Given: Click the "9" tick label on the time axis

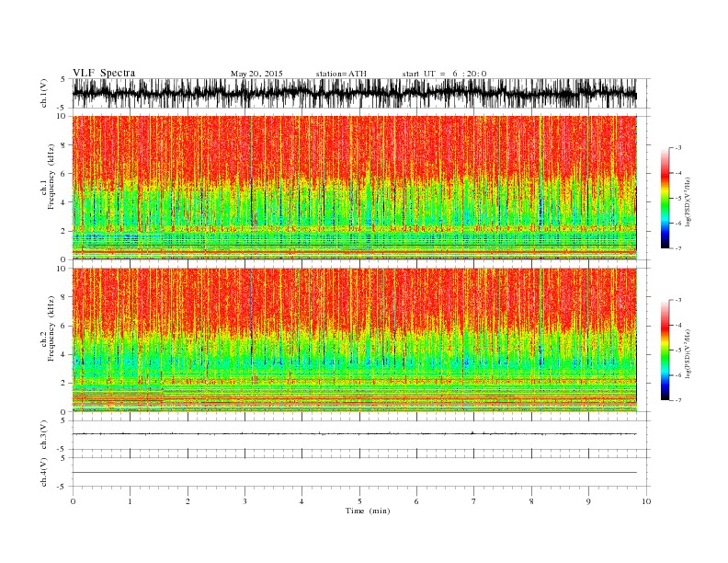Looking at the screenshot, I should pyautogui.click(x=588, y=501).
